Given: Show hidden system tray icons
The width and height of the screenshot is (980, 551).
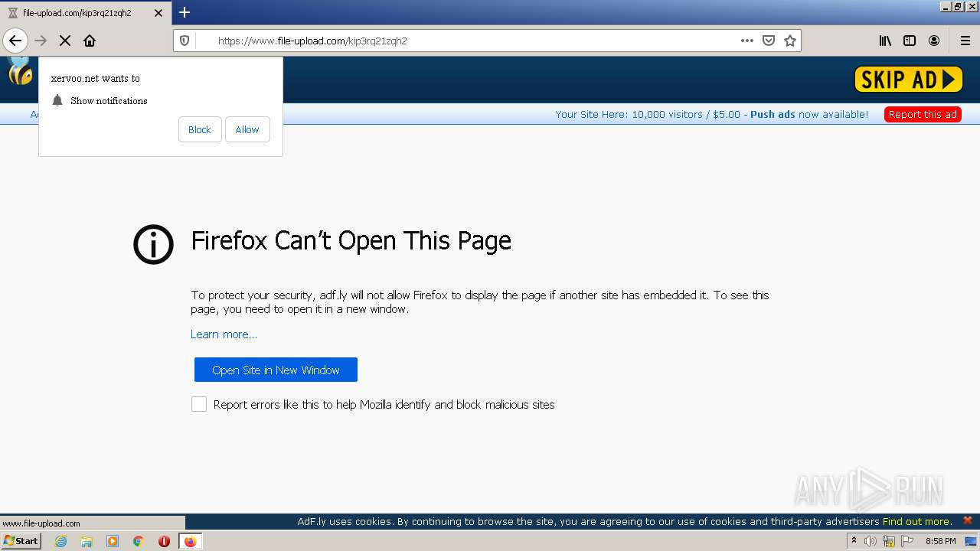Looking at the screenshot, I should tap(854, 541).
